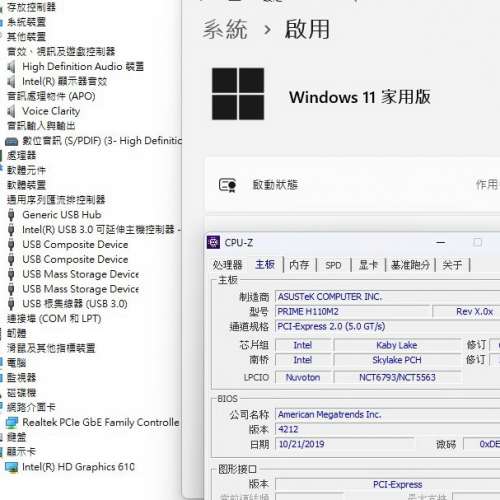Collapse 通用序列匯流排控制器 category
This screenshot has width=500, height=500.
pyautogui.click(x=56, y=200)
